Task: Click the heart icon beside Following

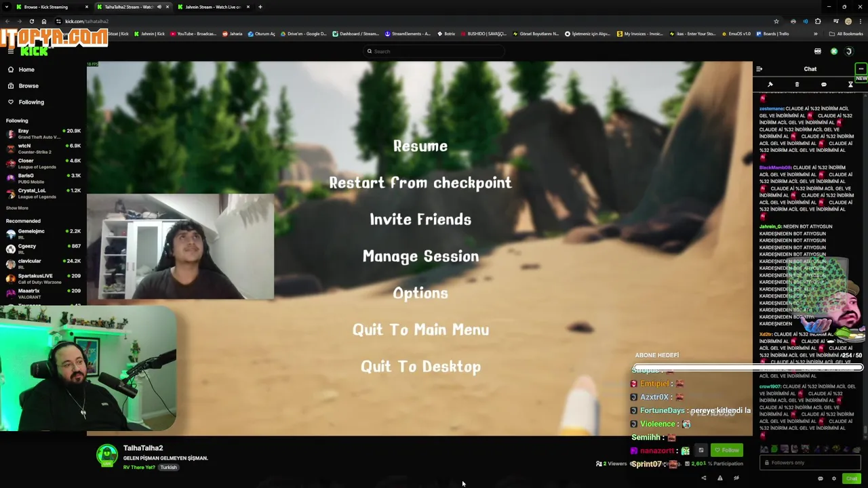Action: pyautogui.click(x=11, y=102)
